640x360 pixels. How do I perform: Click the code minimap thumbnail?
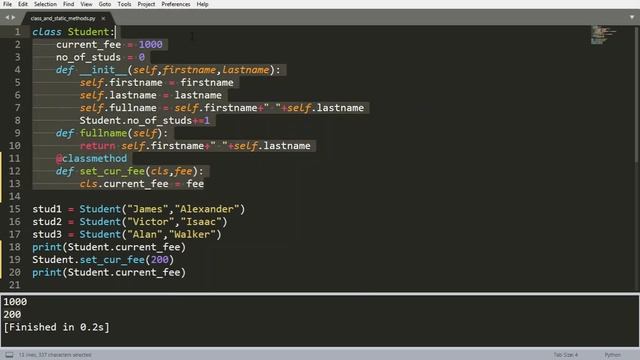coord(603,35)
